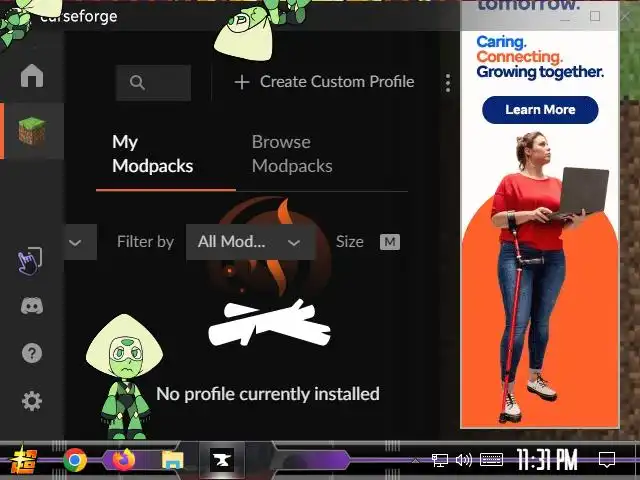Viewport: 640px width, 480px height.
Task: Click the magnifier search box
Action: 153,82
